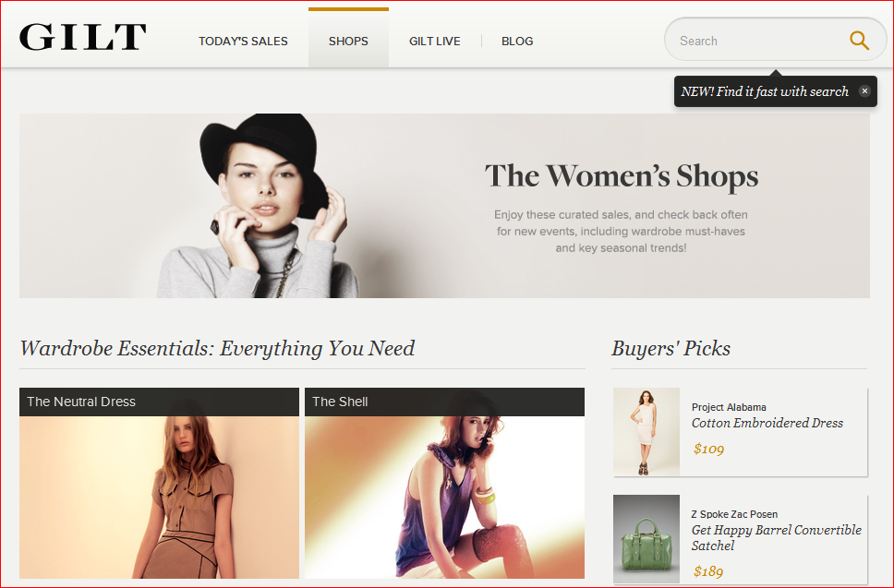Click the Z Spoke Zac Posen brand name
This screenshot has width=894, height=588.
pyautogui.click(x=734, y=514)
